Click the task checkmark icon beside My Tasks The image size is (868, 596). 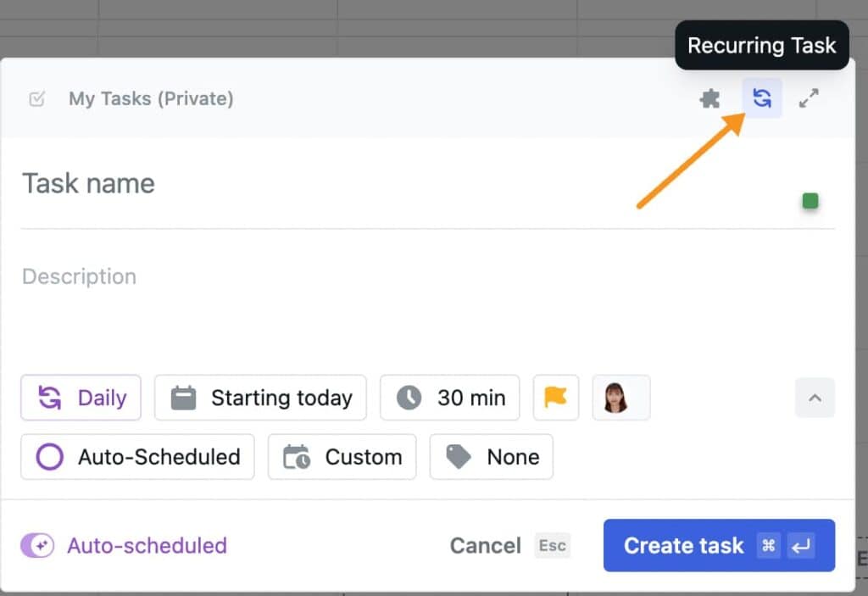coord(36,98)
